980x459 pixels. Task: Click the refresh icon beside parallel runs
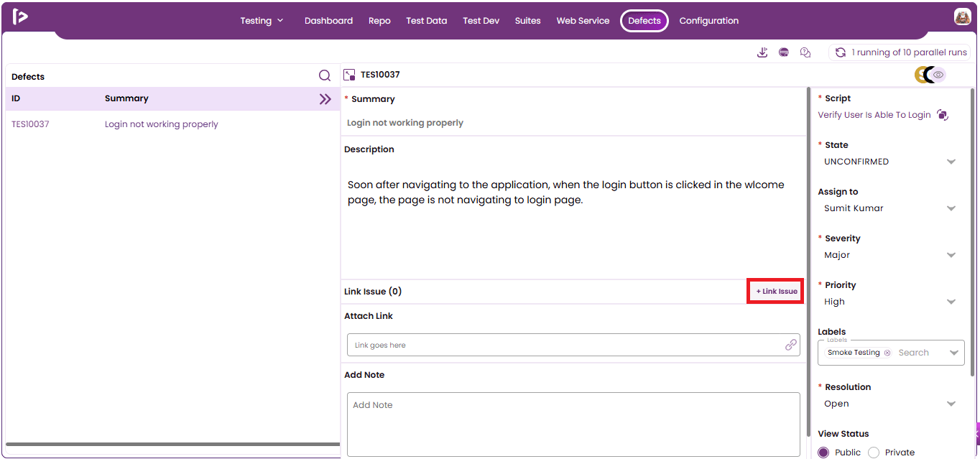[x=840, y=52]
